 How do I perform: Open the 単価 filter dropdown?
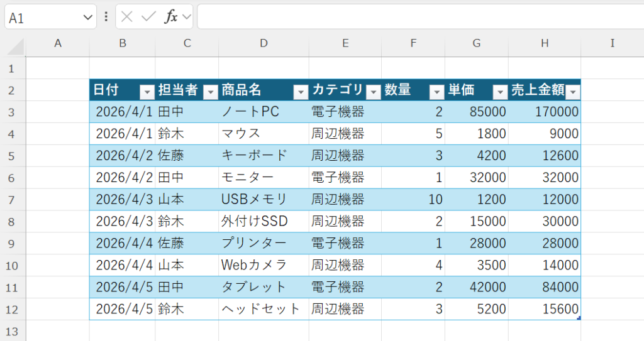click(x=500, y=92)
